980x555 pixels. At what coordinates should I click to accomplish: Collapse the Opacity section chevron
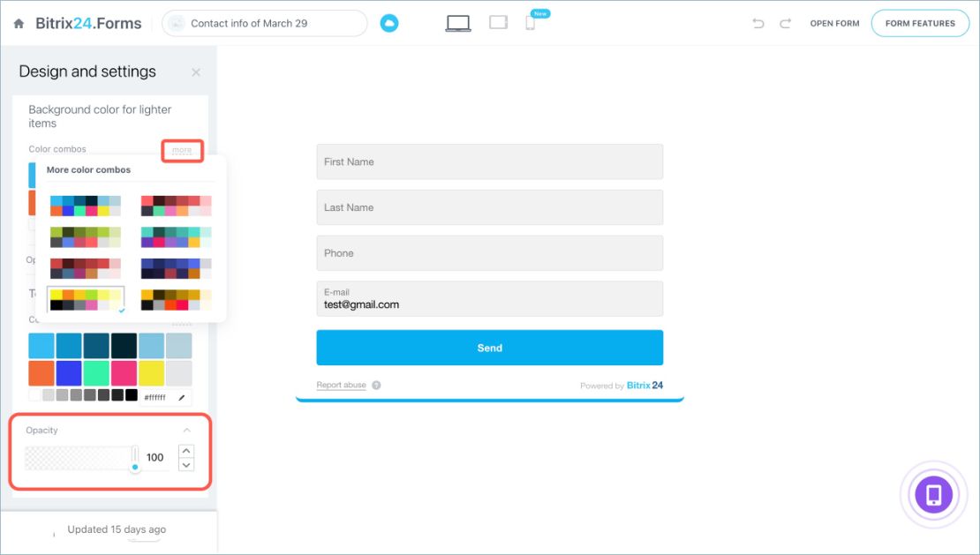187,430
